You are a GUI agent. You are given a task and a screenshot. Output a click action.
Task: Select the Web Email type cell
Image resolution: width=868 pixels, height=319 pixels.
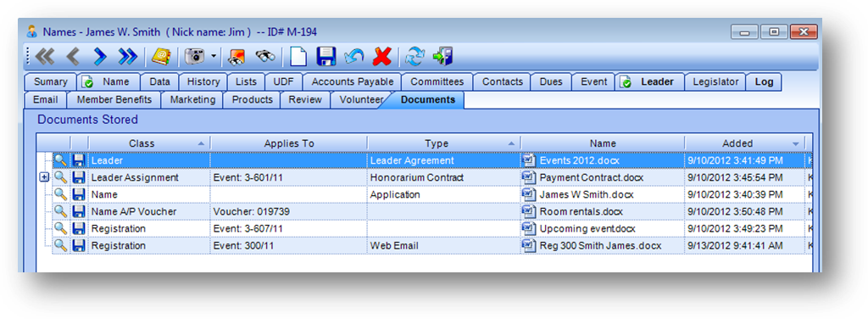click(x=444, y=245)
